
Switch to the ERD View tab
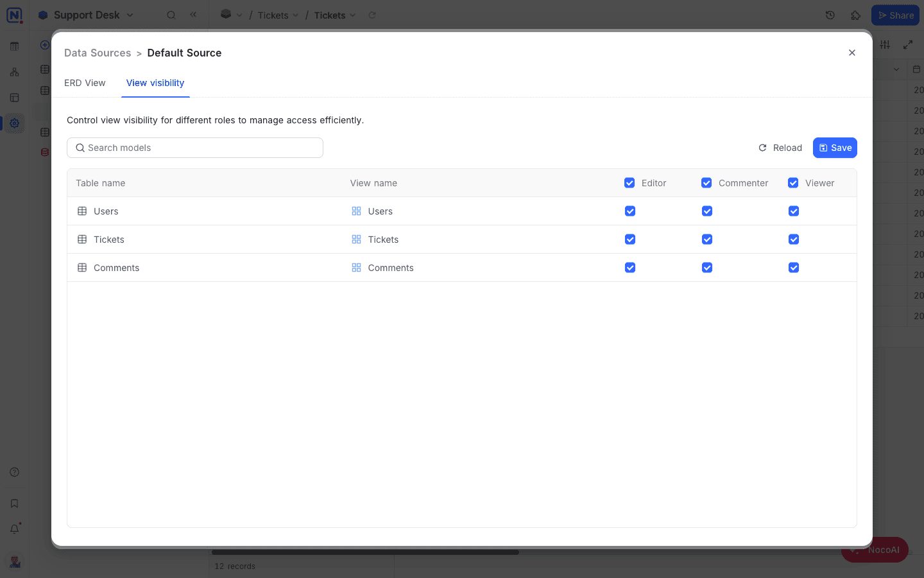85,83
